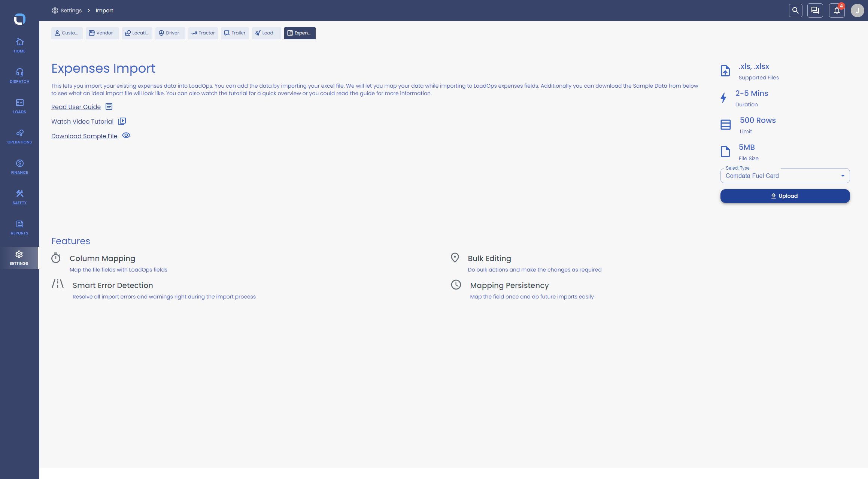Viewport: 868px width, 479px height.
Task: Switch to the Tractor import tab
Action: [203, 33]
